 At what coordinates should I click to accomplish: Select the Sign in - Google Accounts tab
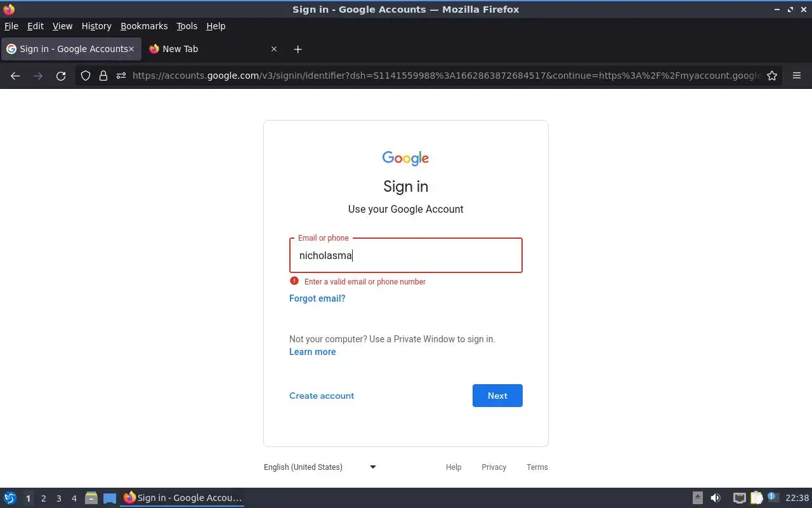71,49
